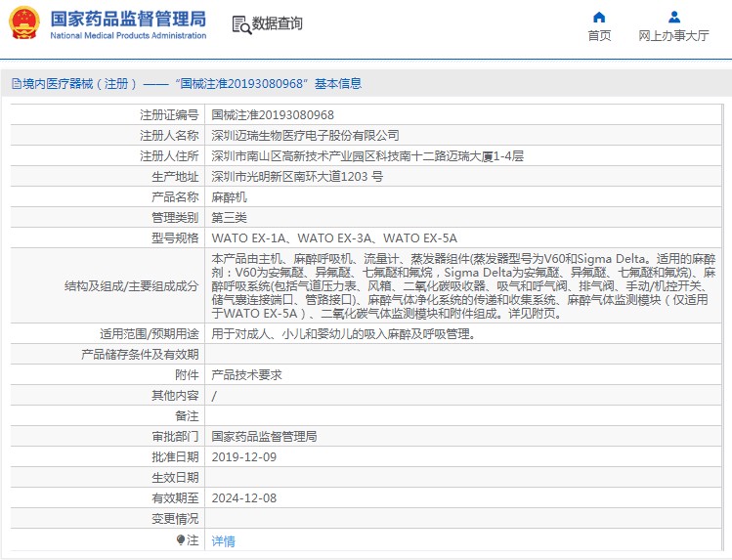Click the document icon before 境内医疗器械

tap(15, 84)
